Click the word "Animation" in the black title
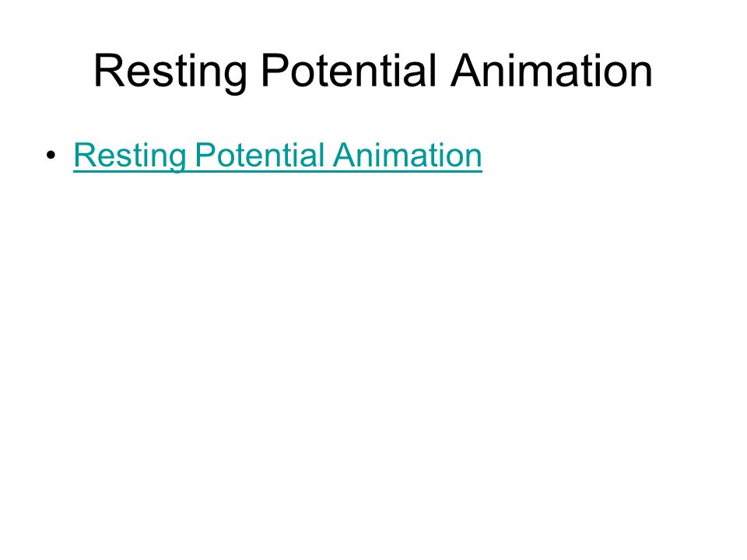The width and height of the screenshot is (747, 560). (551, 70)
